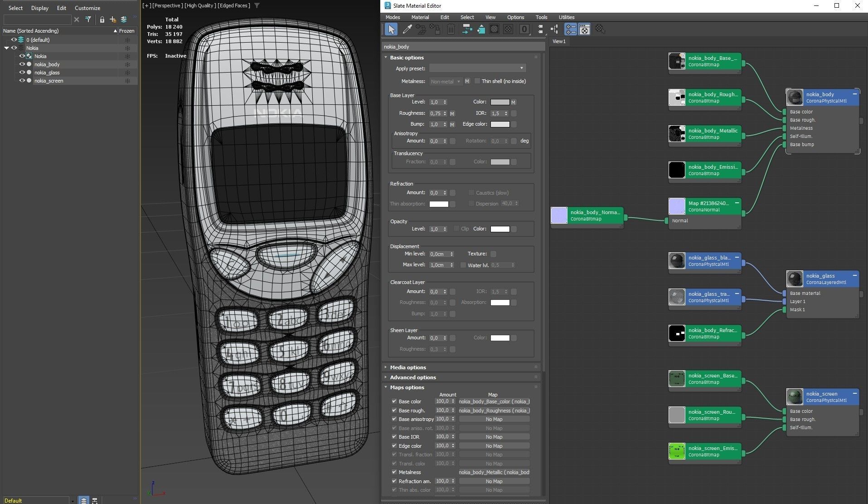
Task: Click the Base Layer Color swatch
Action: coord(500,102)
